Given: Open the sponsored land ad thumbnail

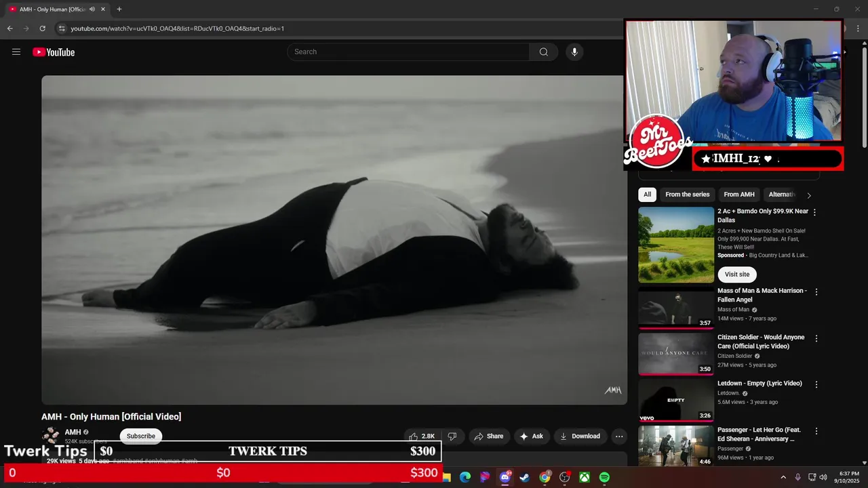Looking at the screenshot, I should pyautogui.click(x=676, y=245).
